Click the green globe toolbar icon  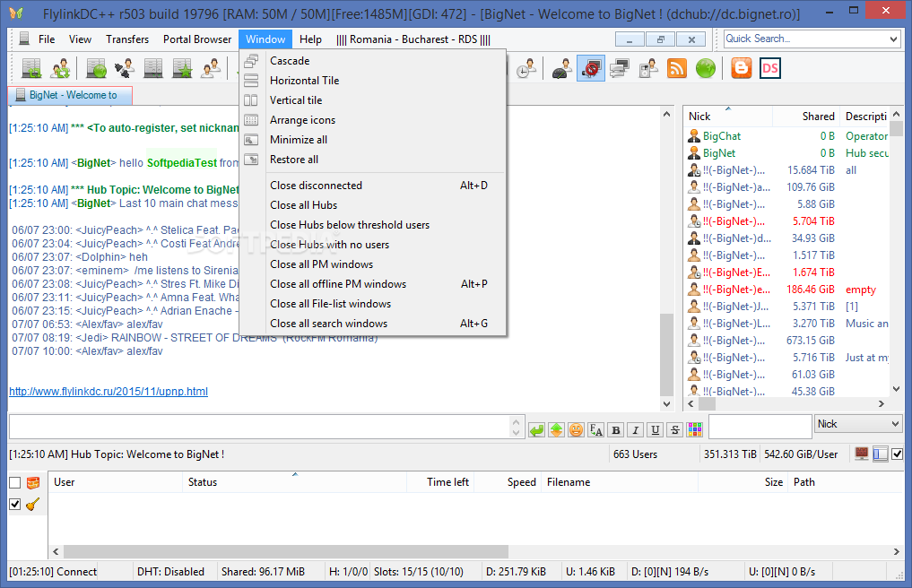(706, 69)
